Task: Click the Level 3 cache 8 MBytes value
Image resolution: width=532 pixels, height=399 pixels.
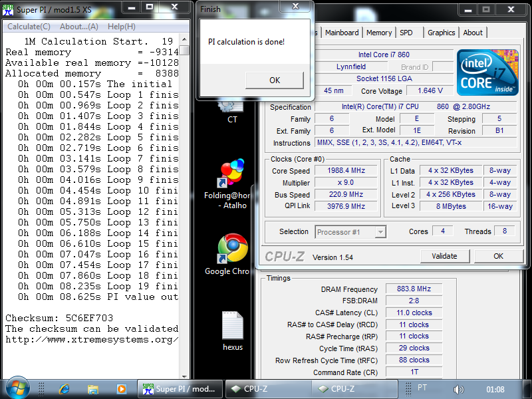Action: pos(451,206)
